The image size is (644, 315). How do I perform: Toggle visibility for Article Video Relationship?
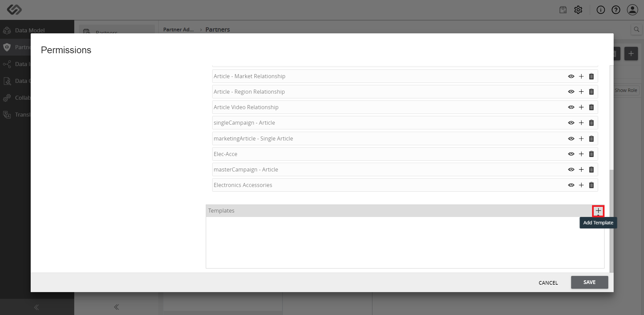point(571,107)
